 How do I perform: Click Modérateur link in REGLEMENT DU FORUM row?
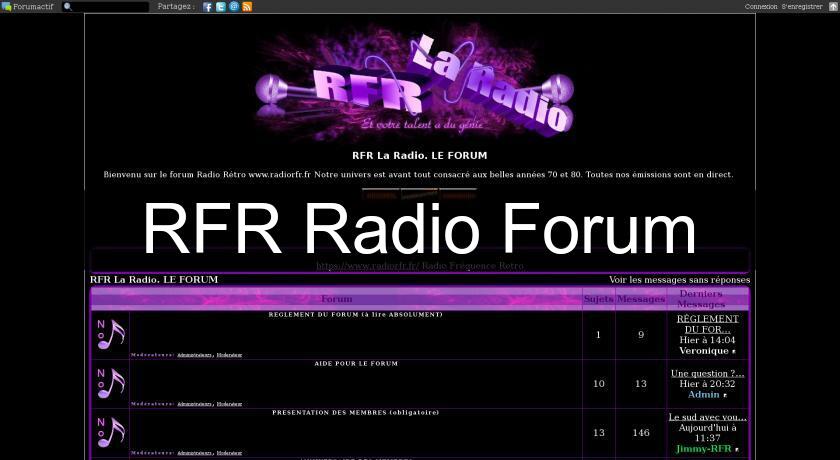[229, 355]
